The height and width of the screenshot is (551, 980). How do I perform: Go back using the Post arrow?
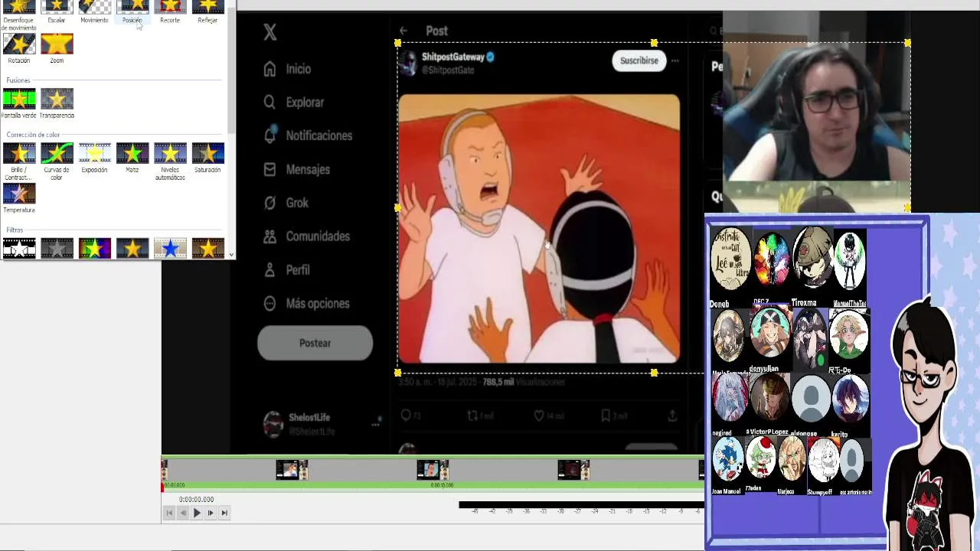pyautogui.click(x=403, y=31)
